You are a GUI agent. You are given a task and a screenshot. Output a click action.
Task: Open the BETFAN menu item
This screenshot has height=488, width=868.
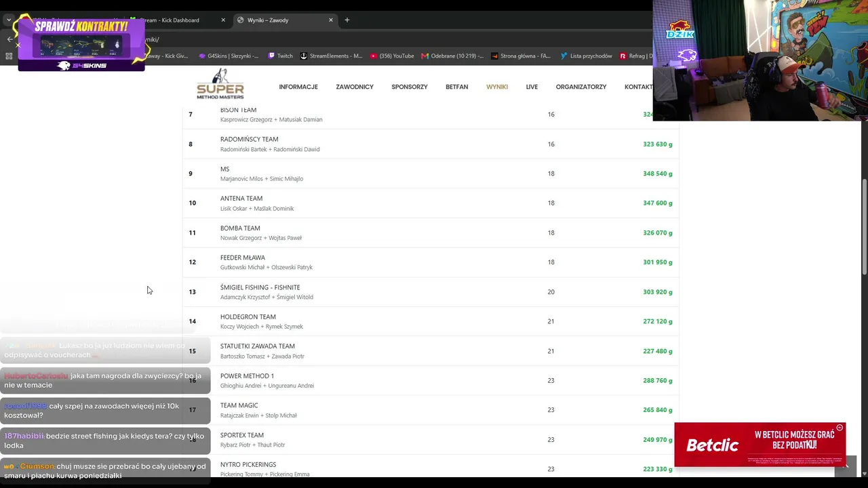point(457,87)
